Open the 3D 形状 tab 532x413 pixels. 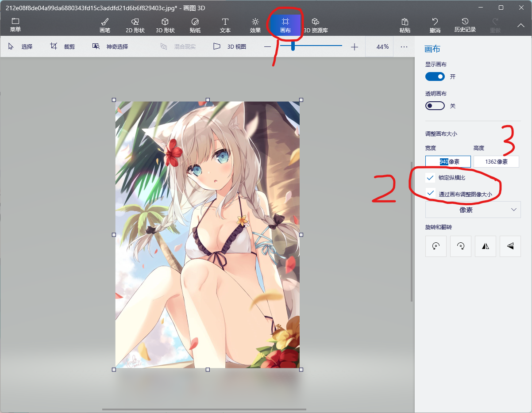165,26
